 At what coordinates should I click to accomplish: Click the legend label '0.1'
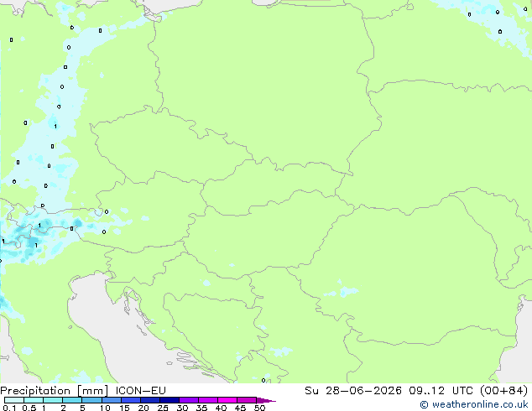[x=10, y=408]
